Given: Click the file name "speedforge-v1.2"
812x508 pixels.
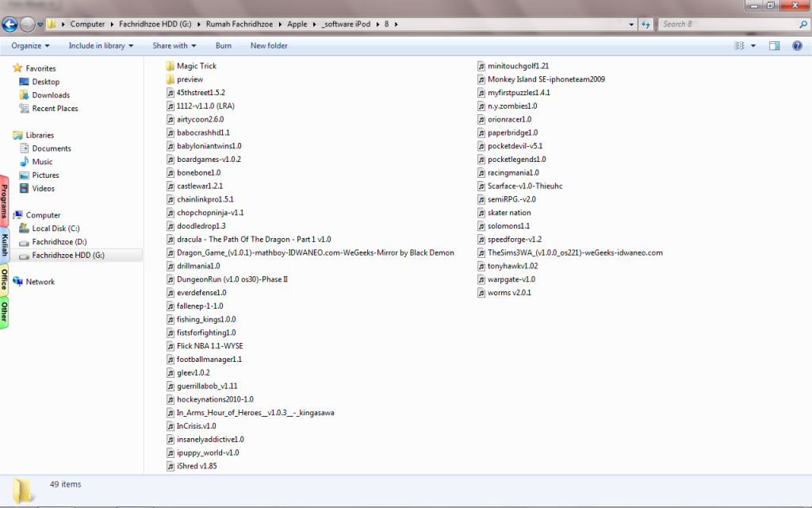Looking at the screenshot, I should (x=514, y=240).
